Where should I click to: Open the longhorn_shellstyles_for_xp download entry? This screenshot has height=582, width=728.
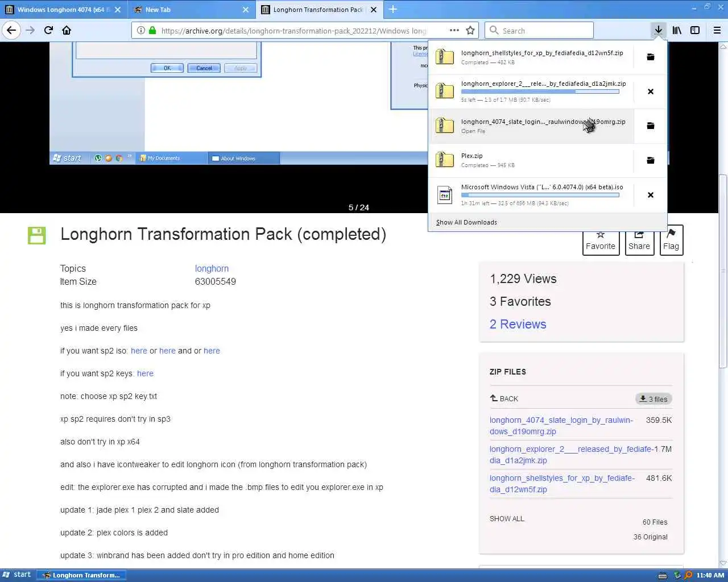532,57
